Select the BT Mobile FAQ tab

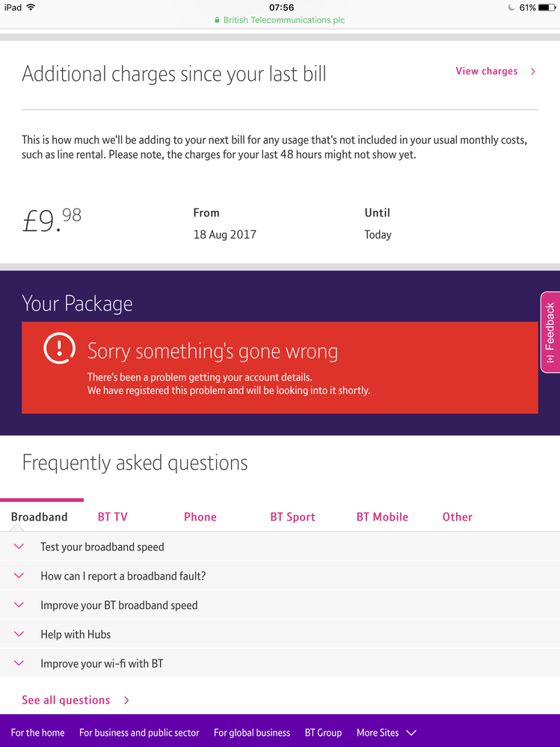click(382, 517)
